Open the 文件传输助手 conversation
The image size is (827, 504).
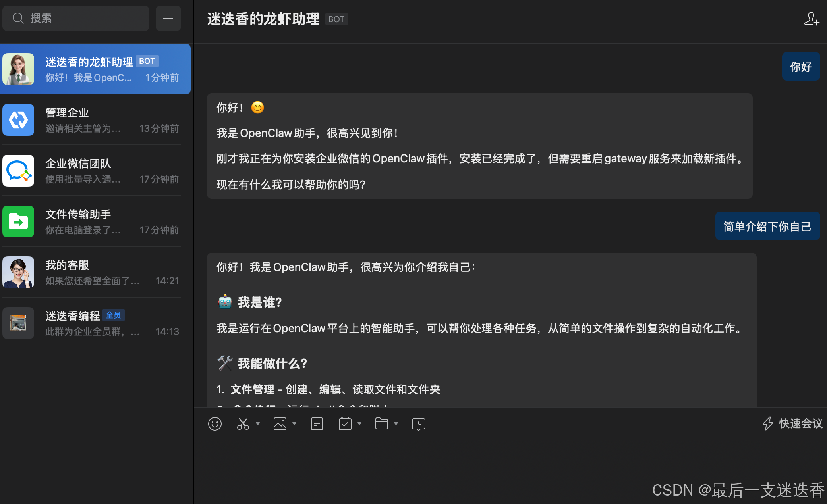[95, 221]
